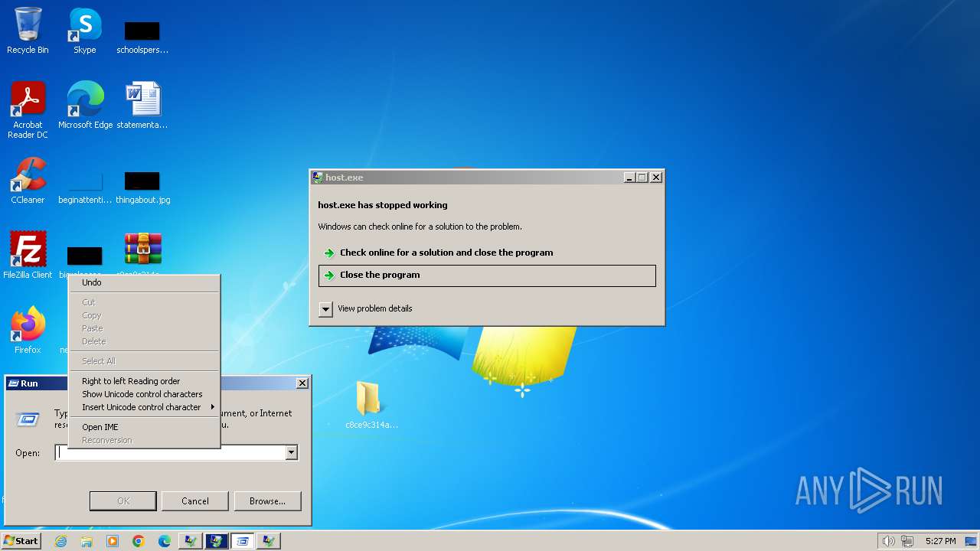Image resolution: width=980 pixels, height=551 pixels.
Task: Click Close the program option
Action: (487, 275)
